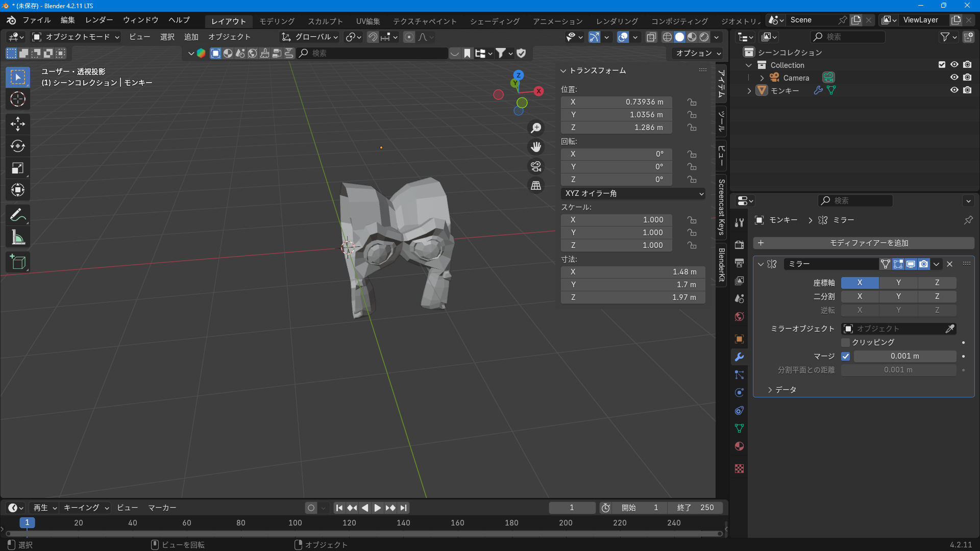Open the Particles properties tab icon
Viewport: 980px width, 551px height.
point(739,375)
